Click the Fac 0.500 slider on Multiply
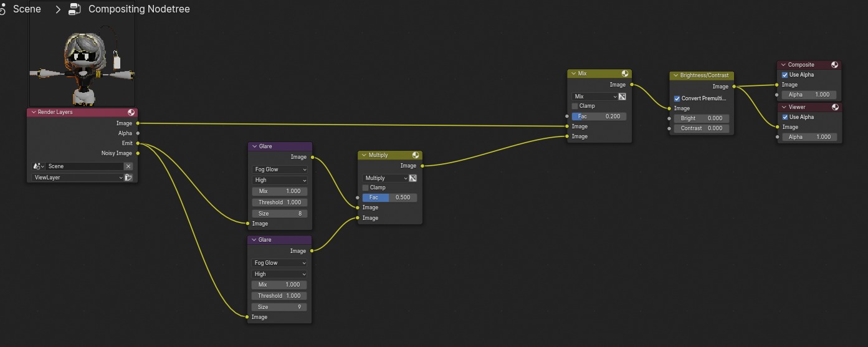868x347 pixels. (390, 197)
